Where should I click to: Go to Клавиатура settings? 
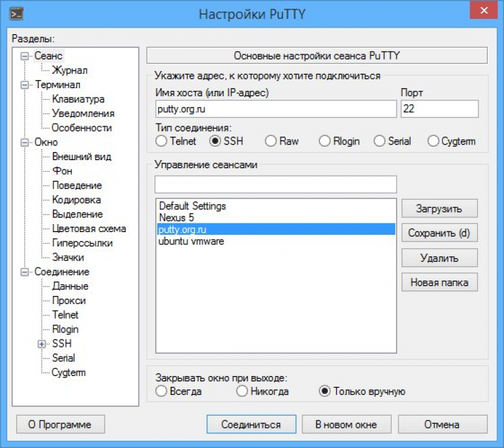click(78, 99)
